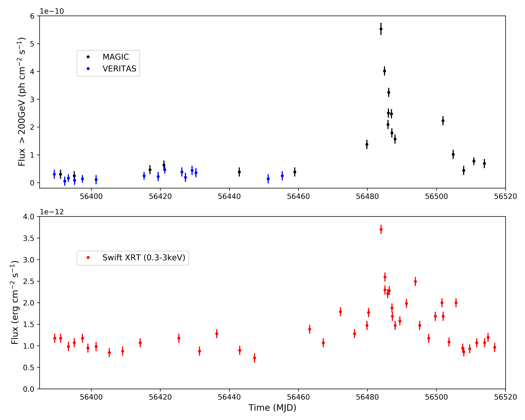Click the Flux (erg cm-2 s-1) y-axis label
525x420 pixels.
[15, 302]
